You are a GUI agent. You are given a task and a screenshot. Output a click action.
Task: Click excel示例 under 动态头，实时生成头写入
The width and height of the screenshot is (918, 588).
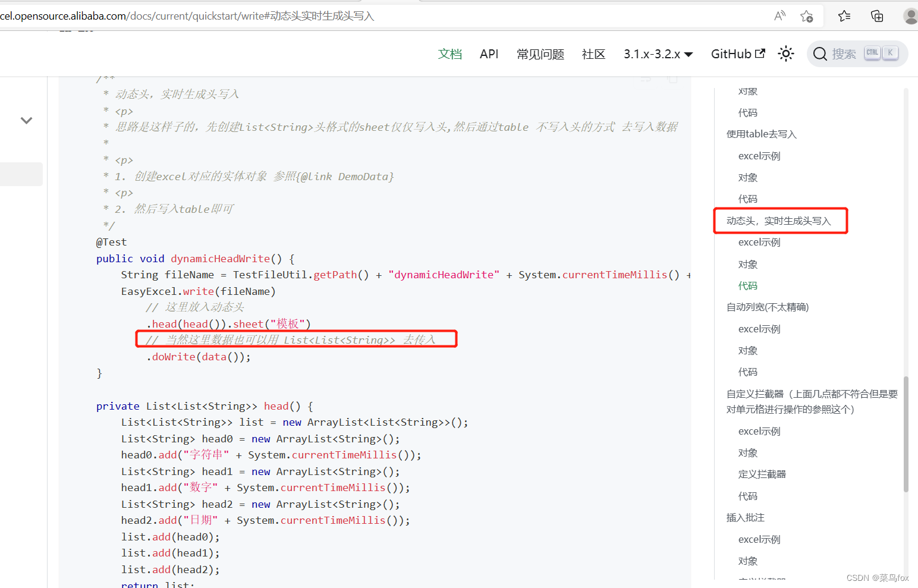click(759, 243)
